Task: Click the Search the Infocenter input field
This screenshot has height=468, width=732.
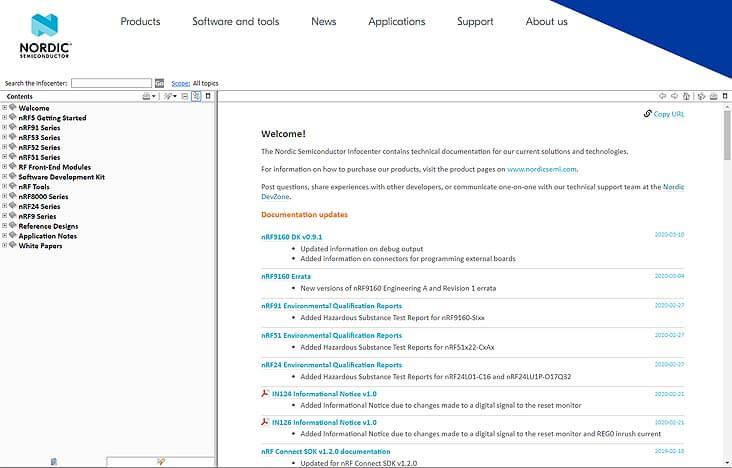Action: pyautogui.click(x=112, y=83)
